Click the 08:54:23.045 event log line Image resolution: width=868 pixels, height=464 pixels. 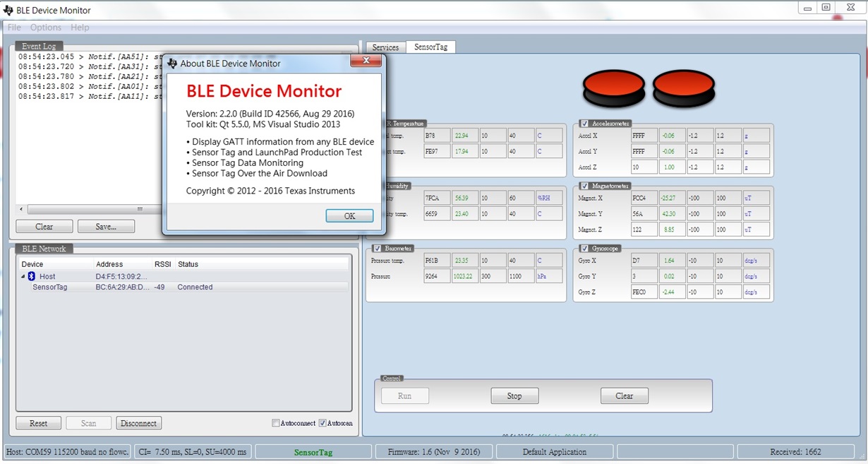(x=90, y=56)
